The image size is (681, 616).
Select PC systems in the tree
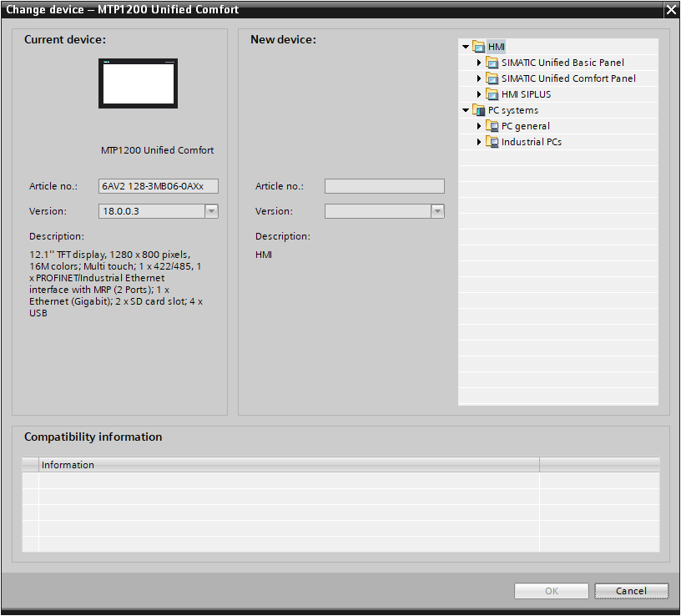[513, 110]
